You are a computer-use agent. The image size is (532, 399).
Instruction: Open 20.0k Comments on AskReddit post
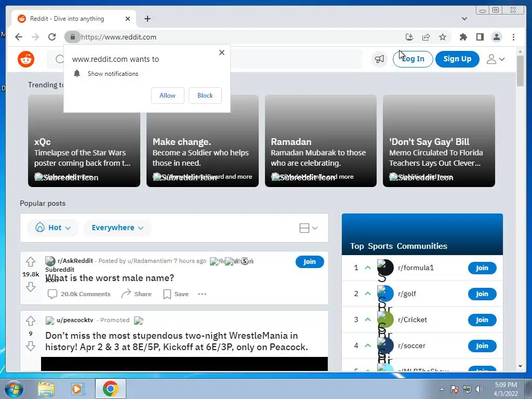click(79, 294)
